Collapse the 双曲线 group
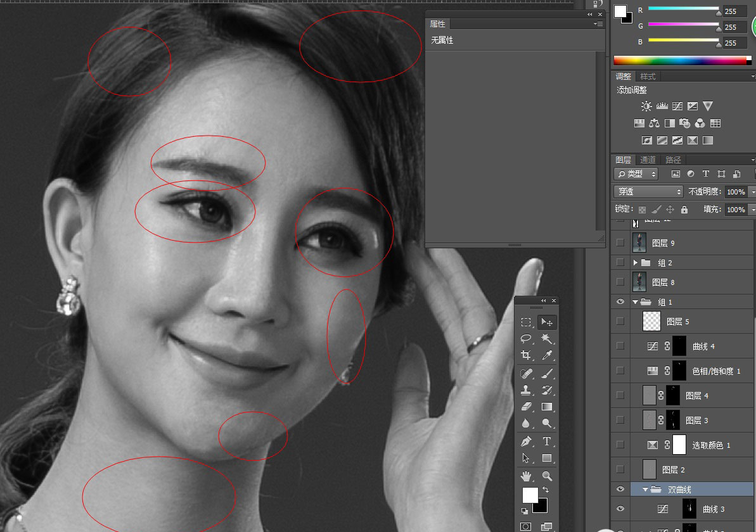 point(646,490)
